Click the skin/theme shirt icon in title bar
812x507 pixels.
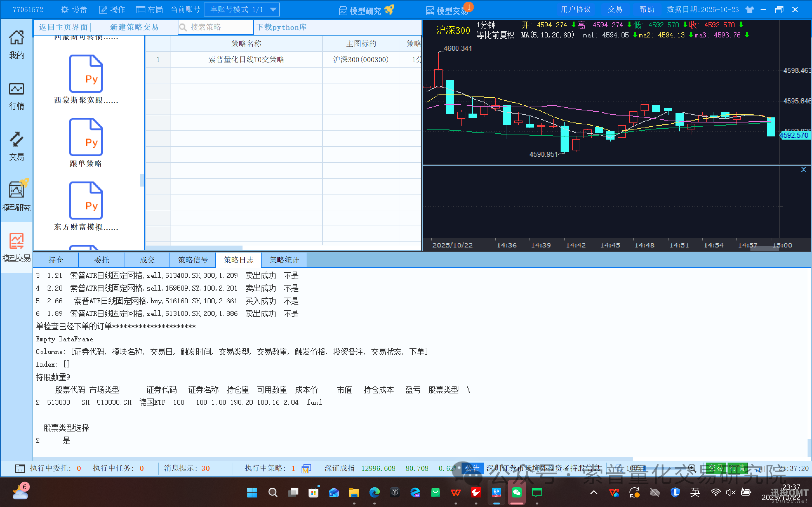(x=750, y=10)
